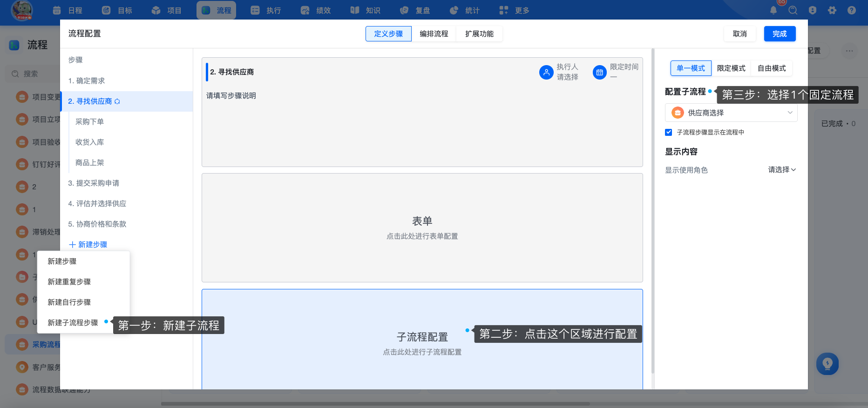The image size is (868, 408).
Task: Expand the 供应商选择 sub-process dropdown
Action: pyautogui.click(x=731, y=113)
